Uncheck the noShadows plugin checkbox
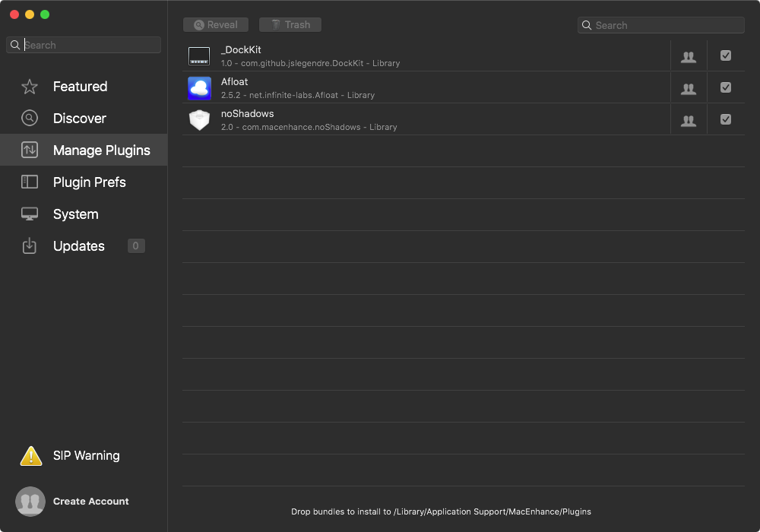This screenshot has height=532, width=760. (726, 119)
